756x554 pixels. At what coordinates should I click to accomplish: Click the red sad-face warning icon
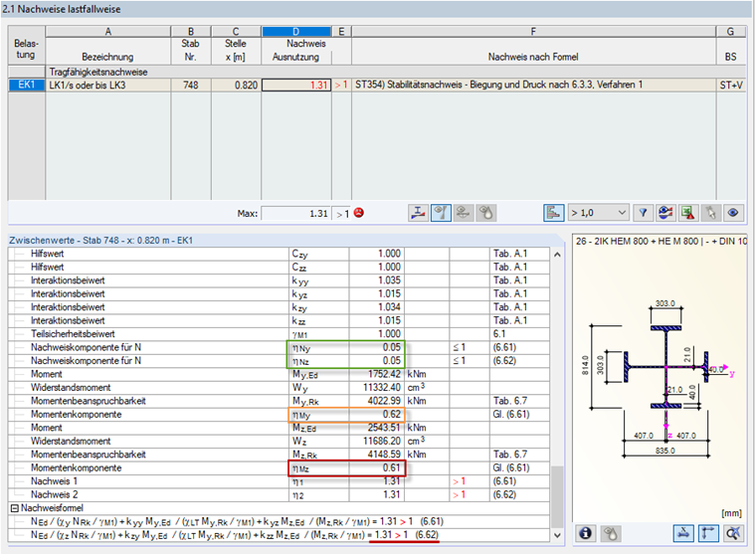pos(359,213)
